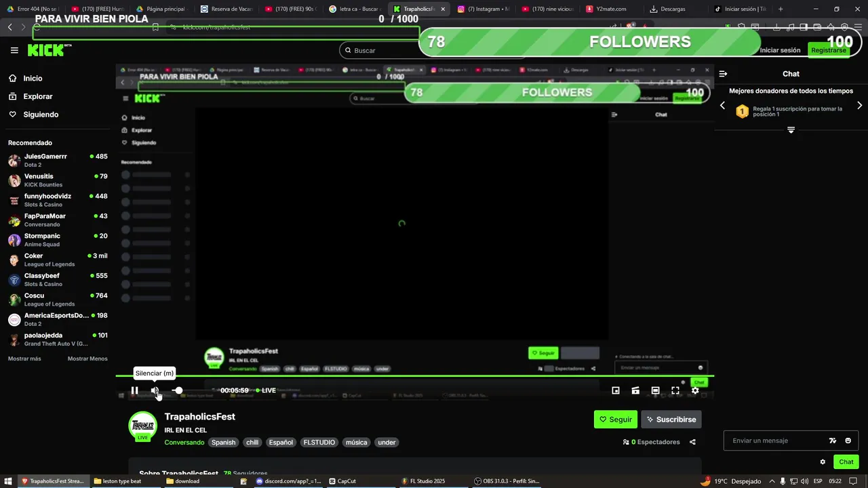Go to Inicio in sidebar
This screenshot has width=868, height=488.
coord(33,79)
